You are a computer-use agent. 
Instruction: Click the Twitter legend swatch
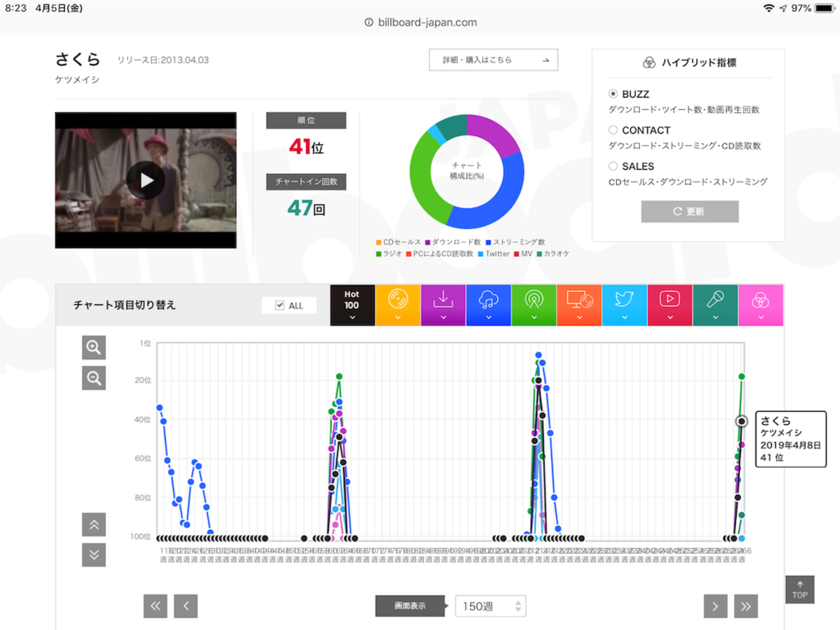481,254
